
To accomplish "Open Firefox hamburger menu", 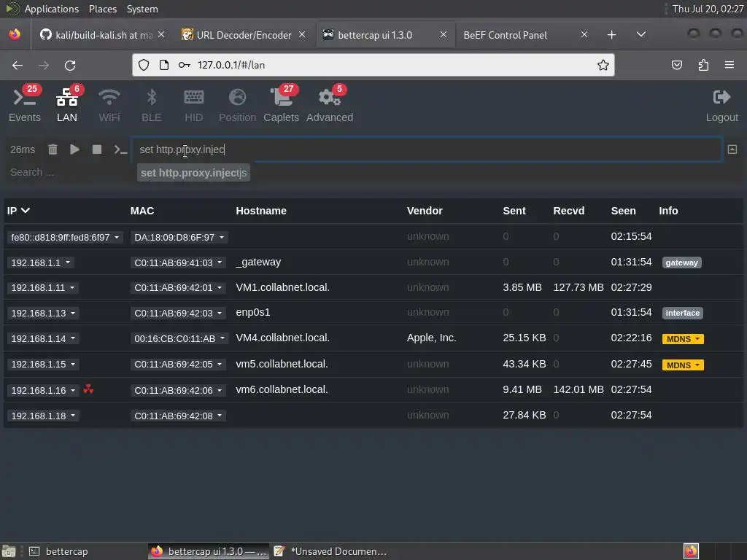I will point(729,65).
